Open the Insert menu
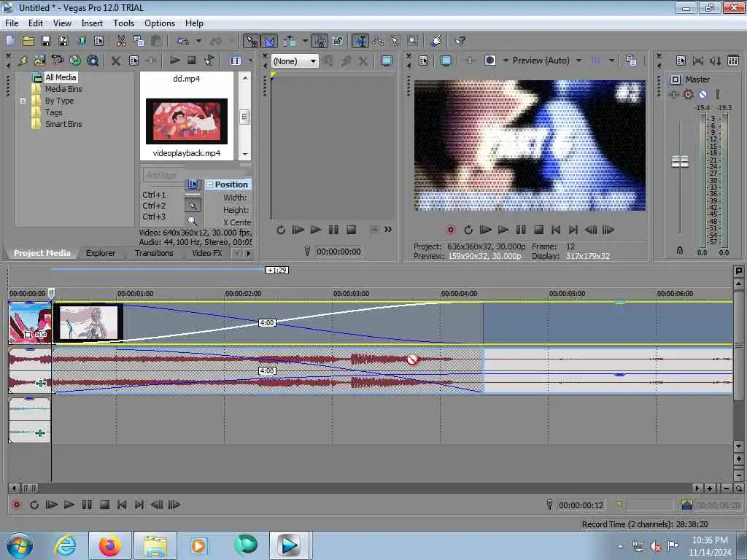The width and height of the screenshot is (747, 560). pos(92,23)
